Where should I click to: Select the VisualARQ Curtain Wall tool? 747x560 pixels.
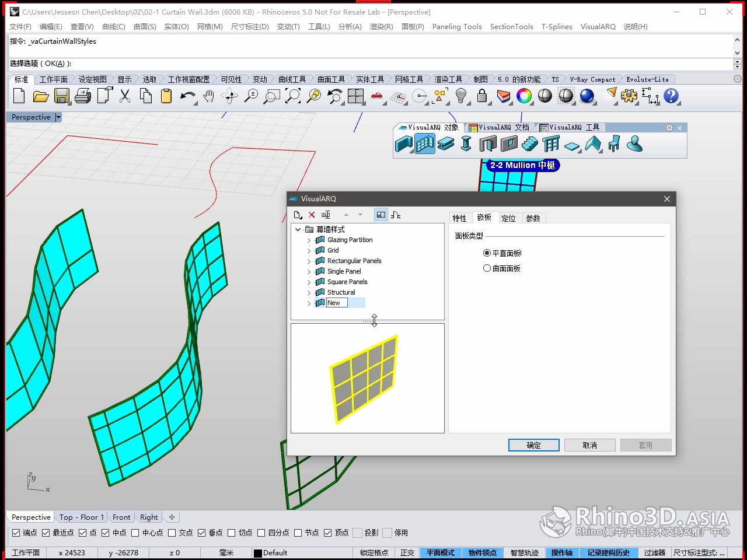[x=425, y=143]
